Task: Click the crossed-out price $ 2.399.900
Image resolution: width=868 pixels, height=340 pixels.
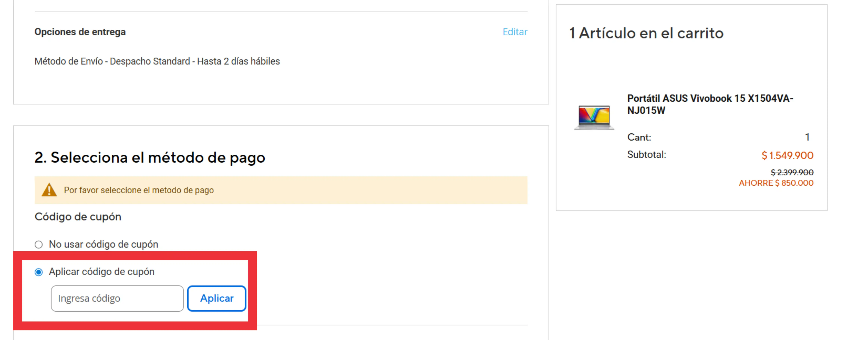Action: pos(792,173)
